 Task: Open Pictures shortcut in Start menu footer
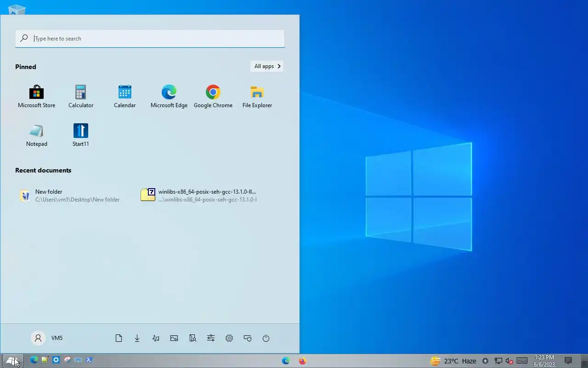174,338
